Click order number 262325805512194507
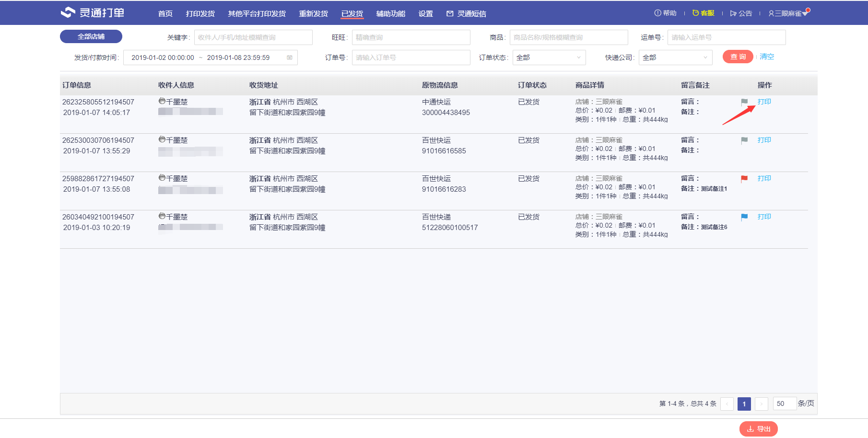The height and width of the screenshot is (438, 868). point(98,102)
